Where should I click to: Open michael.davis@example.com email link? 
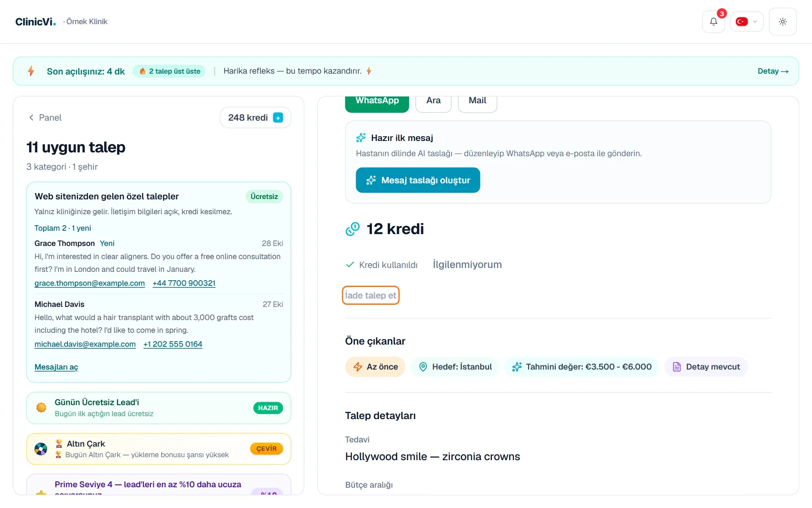85,344
